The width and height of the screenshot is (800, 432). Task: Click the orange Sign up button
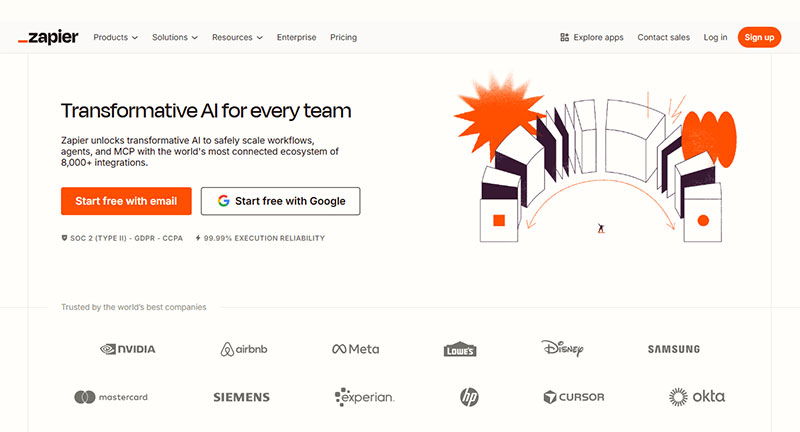click(759, 37)
